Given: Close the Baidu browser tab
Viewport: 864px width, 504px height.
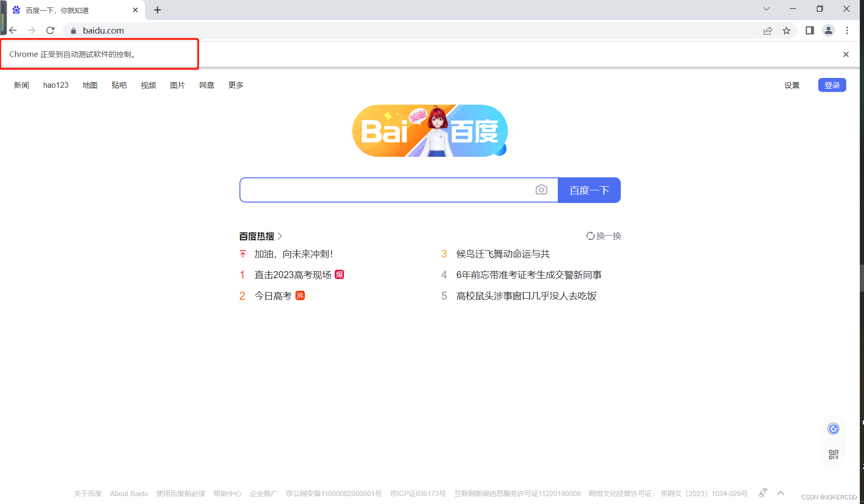Looking at the screenshot, I should (x=135, y=10).
